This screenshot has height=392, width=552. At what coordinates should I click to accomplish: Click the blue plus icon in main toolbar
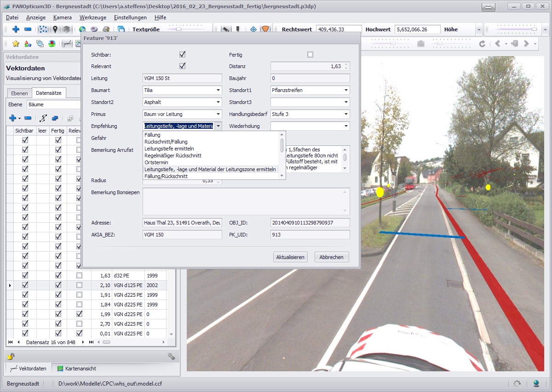click(16, 29)
